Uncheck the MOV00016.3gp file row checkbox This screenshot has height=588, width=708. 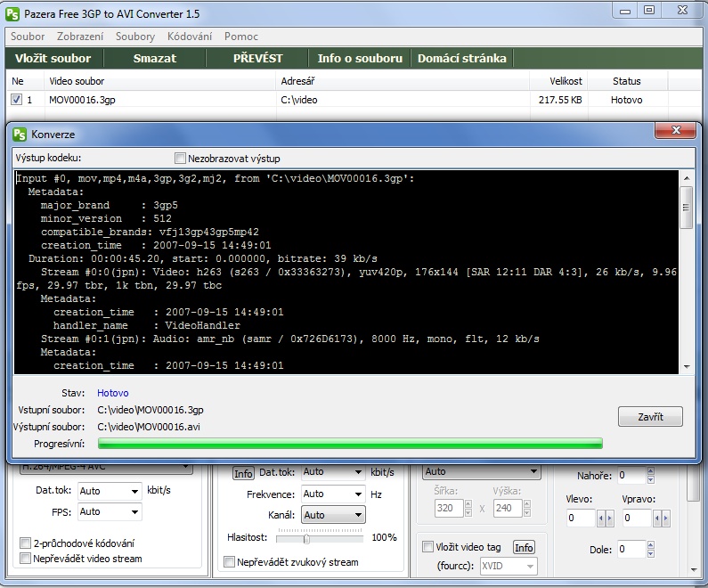pos(16,100)
